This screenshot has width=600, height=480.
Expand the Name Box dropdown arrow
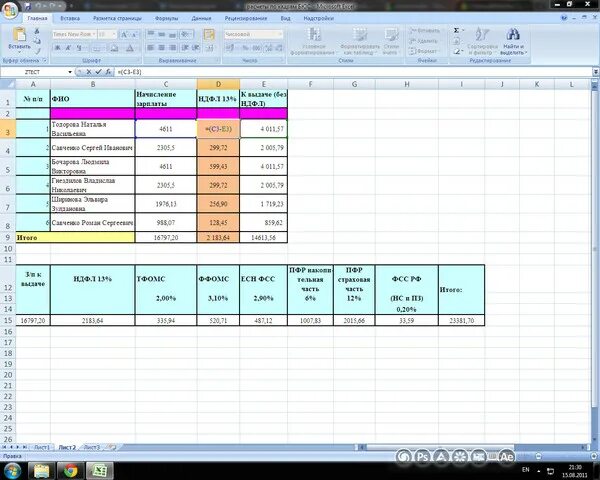tap(70, 72)
